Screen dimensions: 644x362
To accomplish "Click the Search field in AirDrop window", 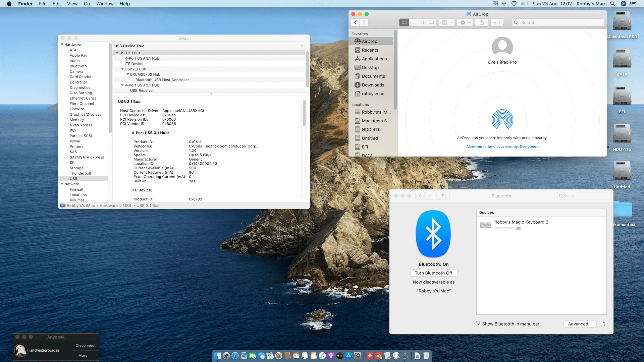I will point(558,22).
